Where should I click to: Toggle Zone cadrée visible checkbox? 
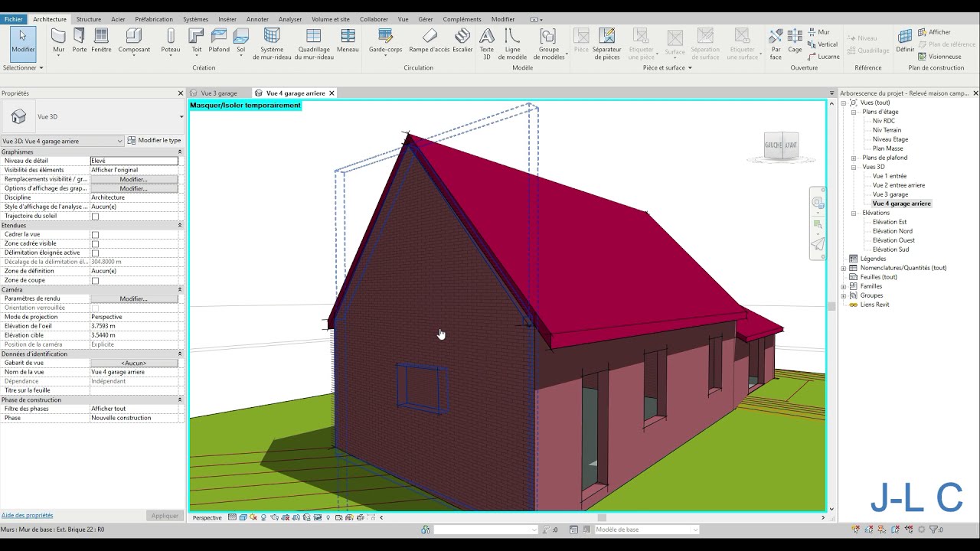click(x=95, y=244)
